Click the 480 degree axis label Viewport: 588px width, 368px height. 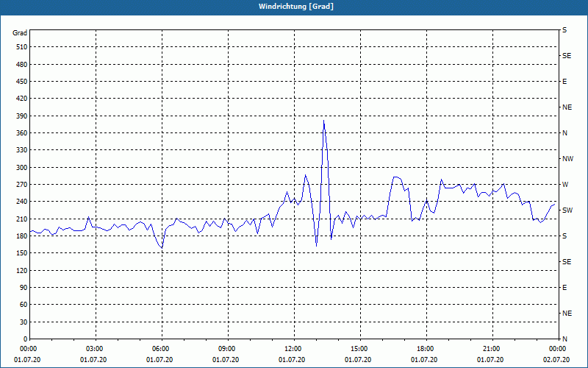pyautogui.click(x=22, y=65)
